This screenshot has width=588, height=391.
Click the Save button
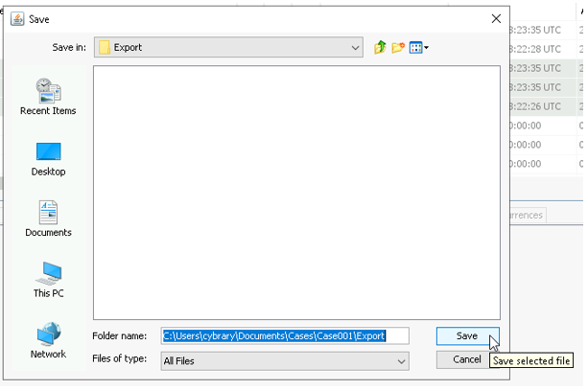pos(467,336)
